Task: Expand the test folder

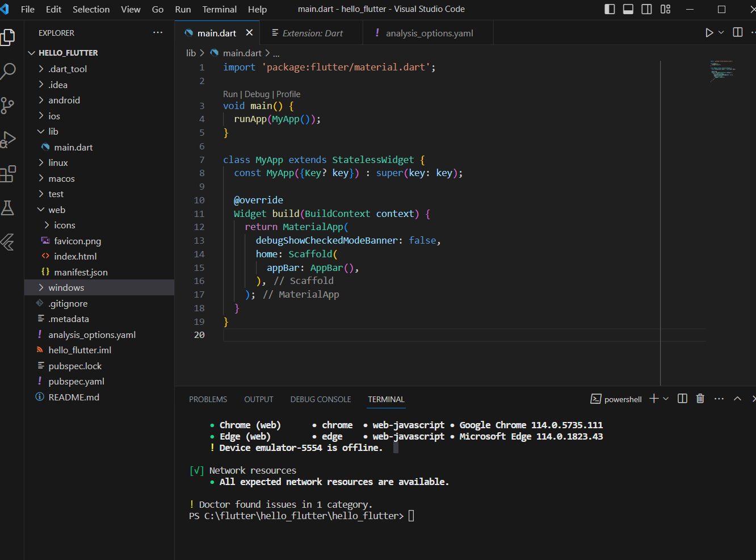Action: [99, 194]
